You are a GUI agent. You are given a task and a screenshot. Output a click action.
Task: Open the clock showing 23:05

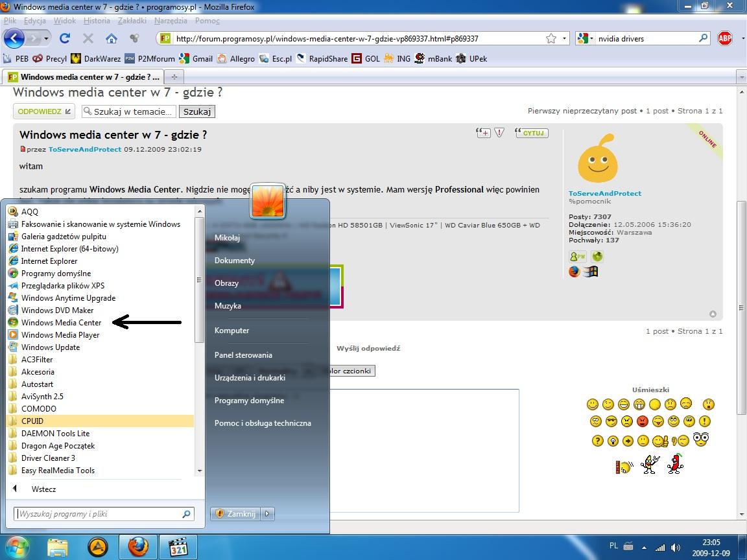tap(711, 548)
